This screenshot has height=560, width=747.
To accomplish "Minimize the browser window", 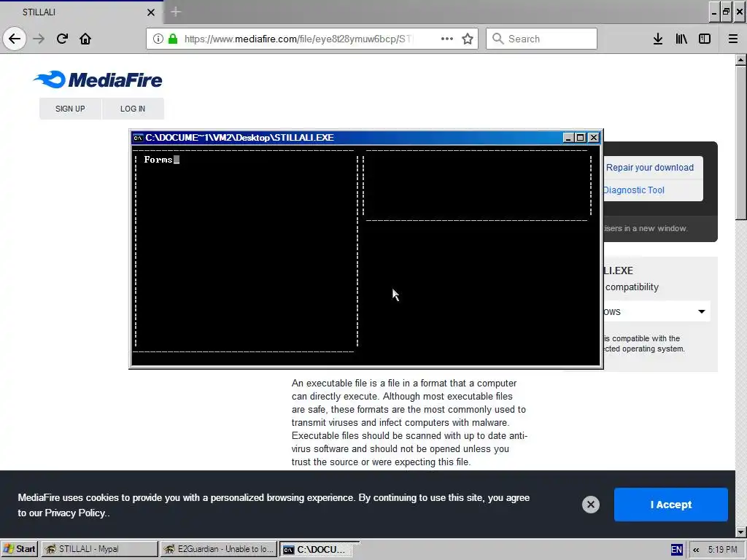I will [x=714, y=12].
